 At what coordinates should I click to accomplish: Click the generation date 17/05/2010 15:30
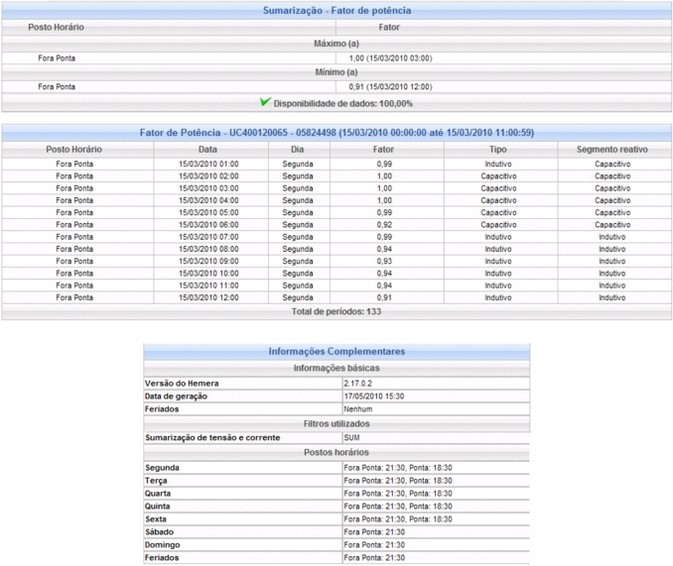[x=375, y=397]
